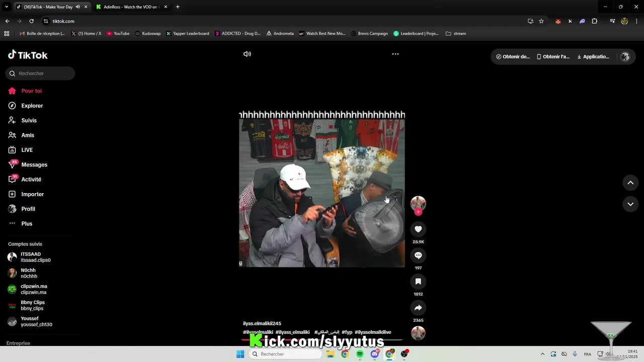Like the video with the heart icon

tap(418, 229)
